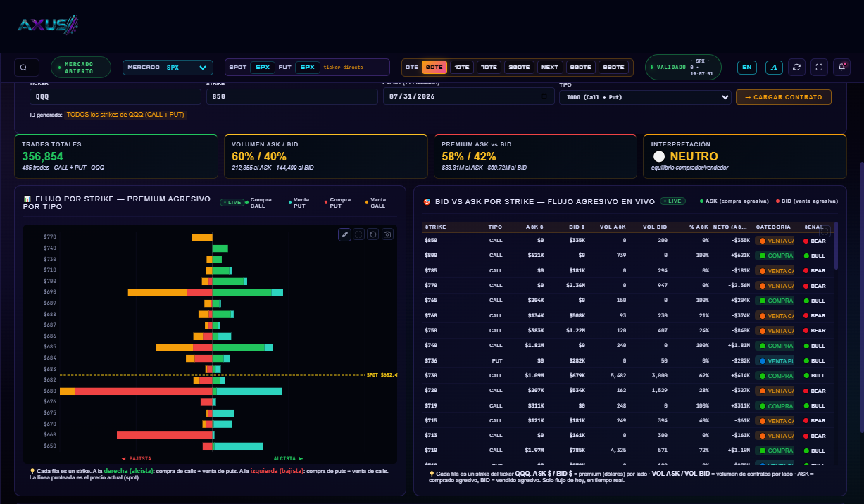Click target emoji beside Bid vs Ask title
Image resolution: width=864 pixels, height=504 pixels.
427,201
